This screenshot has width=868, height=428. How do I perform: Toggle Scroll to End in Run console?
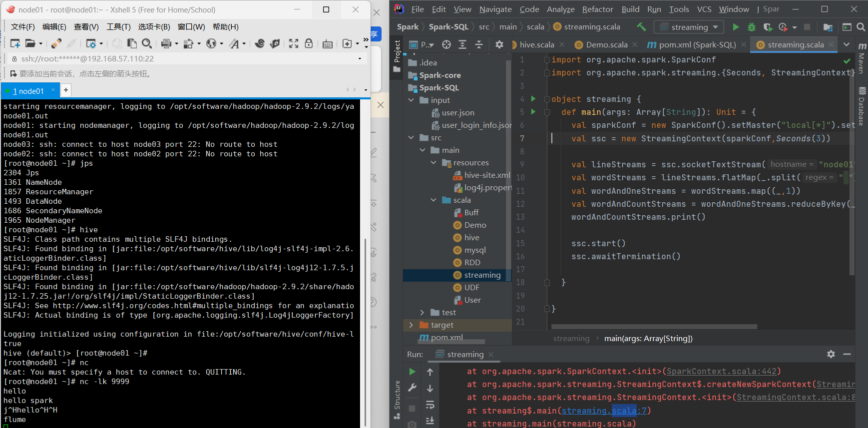click(430, 421)
